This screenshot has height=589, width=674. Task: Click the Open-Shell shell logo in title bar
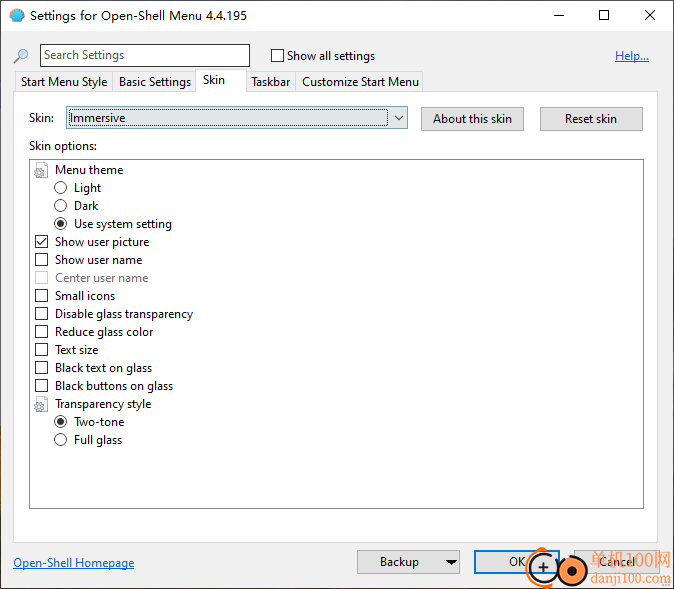[17, 16]
